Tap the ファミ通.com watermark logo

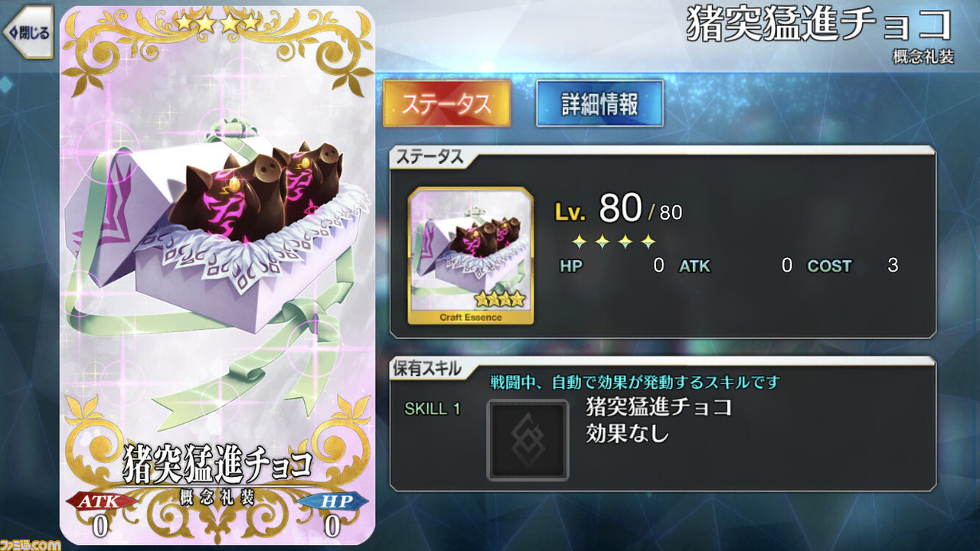click(31, 544)
